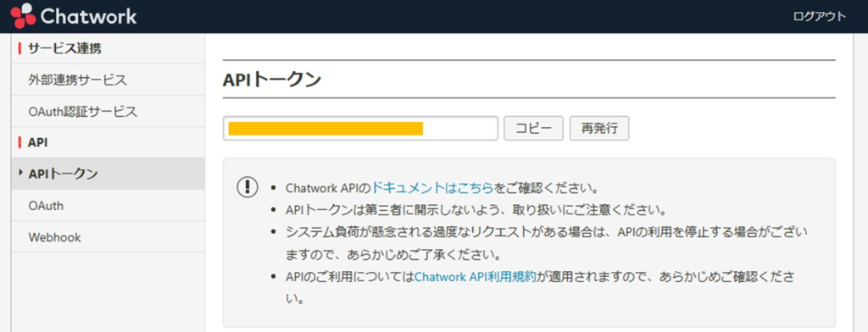Click the exclamation notice icon

click(x=248, y=187)
